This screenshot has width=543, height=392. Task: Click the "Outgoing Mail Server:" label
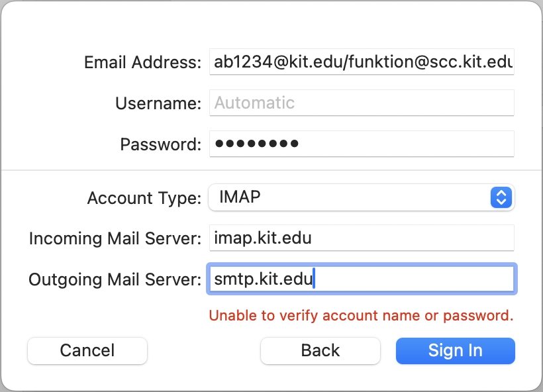[115, 279]
